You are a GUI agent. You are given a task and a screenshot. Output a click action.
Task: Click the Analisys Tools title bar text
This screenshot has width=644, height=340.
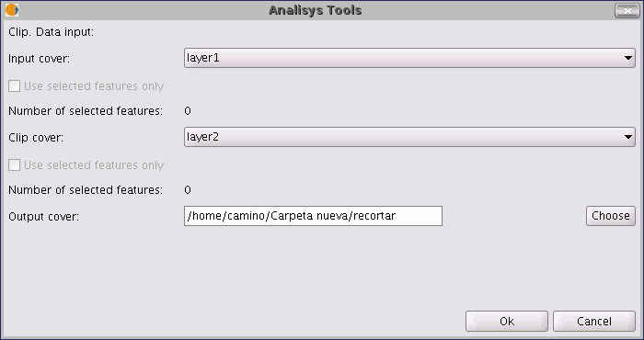(x=315, y=10)
